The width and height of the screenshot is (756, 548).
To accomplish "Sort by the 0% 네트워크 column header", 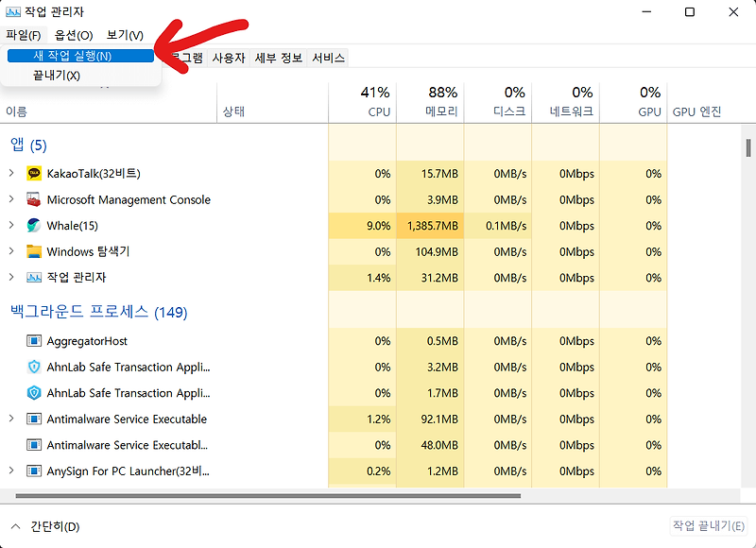I will (565, 102).
